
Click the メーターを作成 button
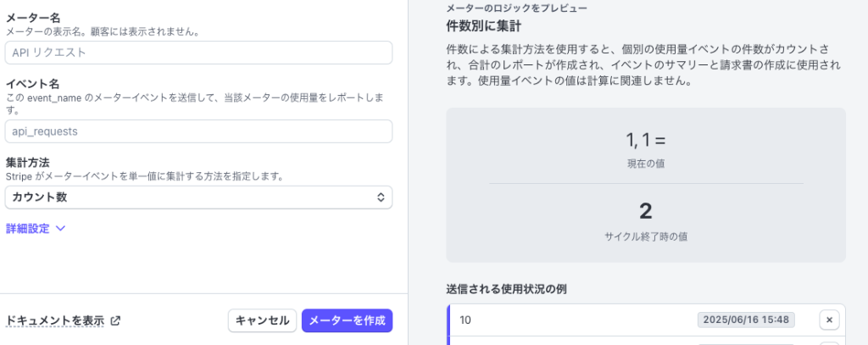(347, 320)
